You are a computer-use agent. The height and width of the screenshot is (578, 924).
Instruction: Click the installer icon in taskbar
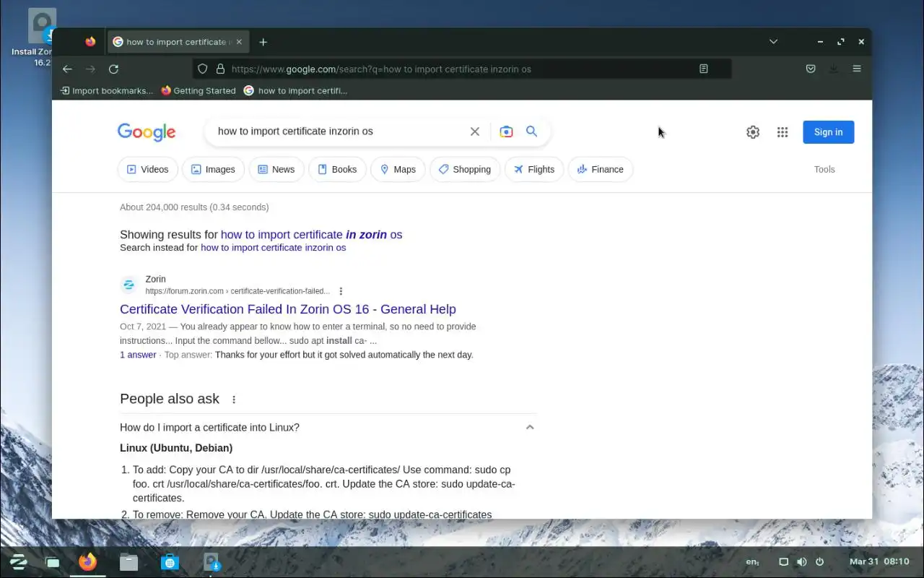[211, 561]
